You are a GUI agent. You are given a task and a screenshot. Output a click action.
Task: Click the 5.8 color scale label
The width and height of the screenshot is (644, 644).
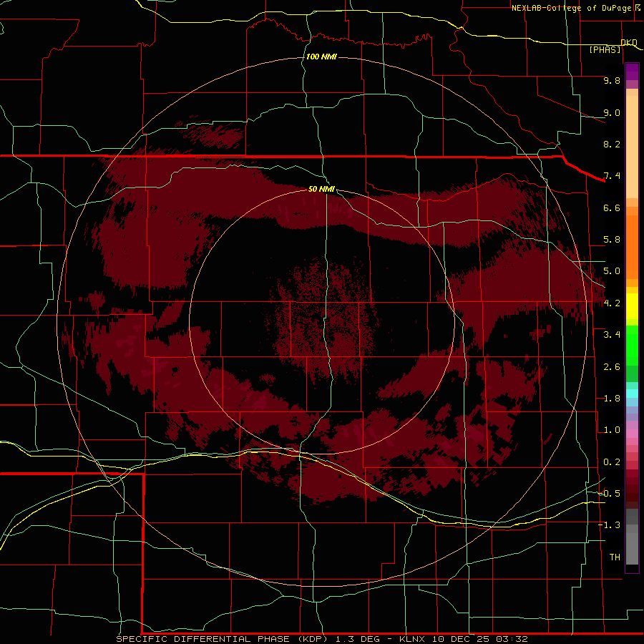[x=612, y=240]
